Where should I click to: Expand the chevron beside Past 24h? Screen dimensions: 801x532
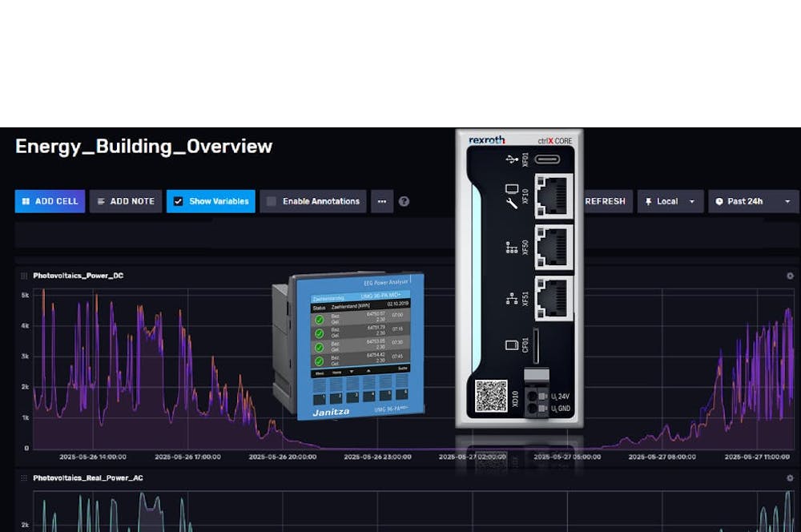coord(787,201)
